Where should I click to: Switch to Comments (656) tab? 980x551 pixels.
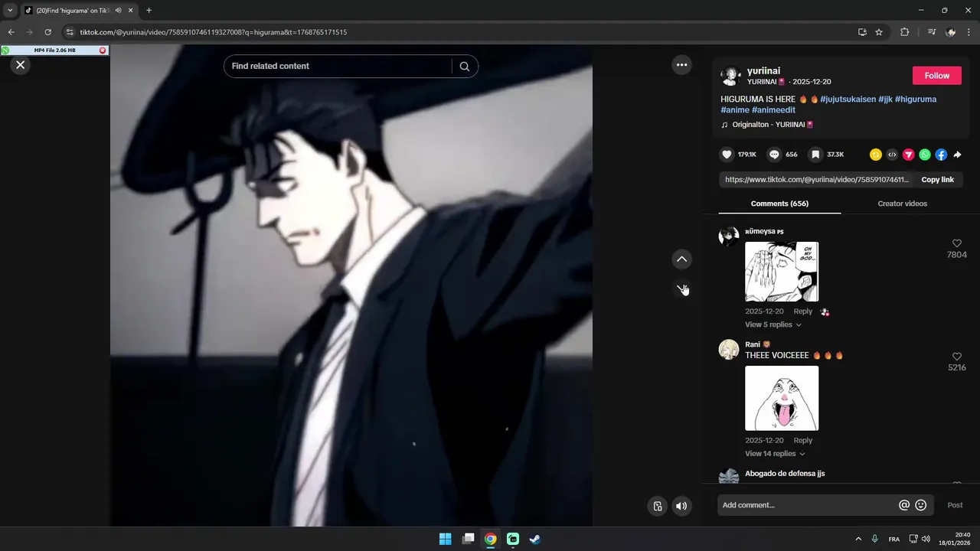click(779, 204)
